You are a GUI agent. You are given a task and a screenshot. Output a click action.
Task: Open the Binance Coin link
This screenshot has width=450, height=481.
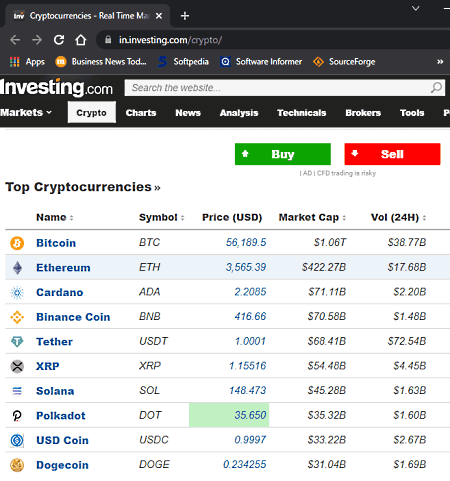[73, 317]
